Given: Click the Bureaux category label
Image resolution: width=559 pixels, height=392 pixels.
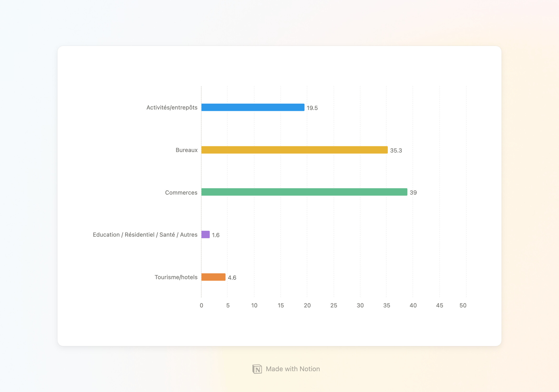Looking at the screenshot, I should (x=186, y=150).
